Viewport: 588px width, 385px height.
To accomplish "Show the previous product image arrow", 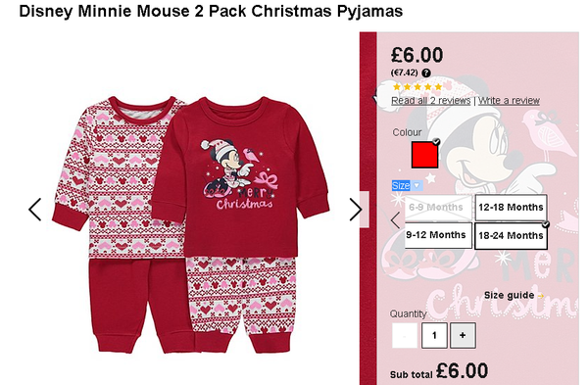I will pyautogui.click(x=35, y=210).
